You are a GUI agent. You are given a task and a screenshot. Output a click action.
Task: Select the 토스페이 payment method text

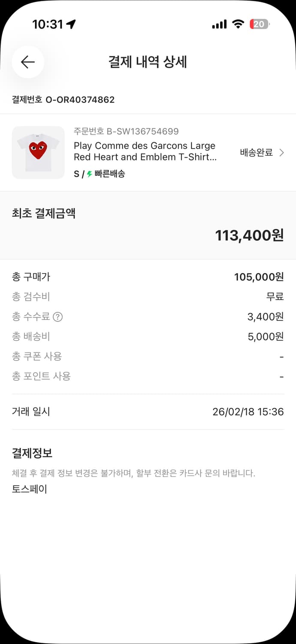tap(29, 489)
